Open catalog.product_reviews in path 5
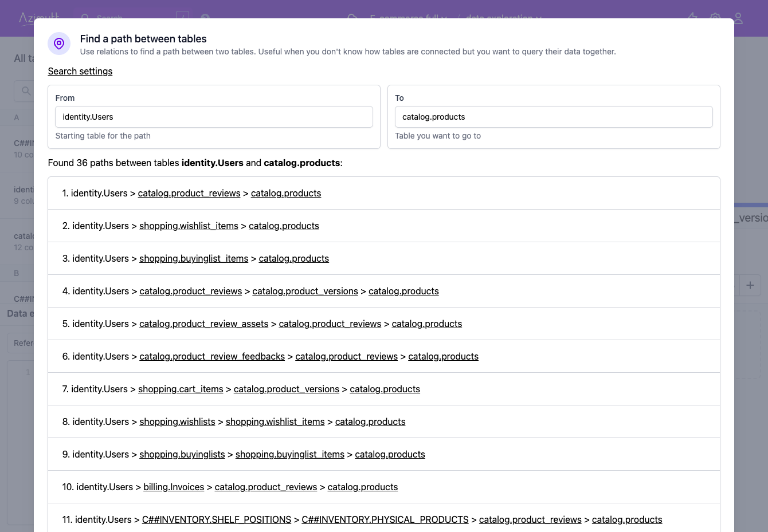Viewport: 768px width, 532px height. pyautogui.click(x=330, y=324)
